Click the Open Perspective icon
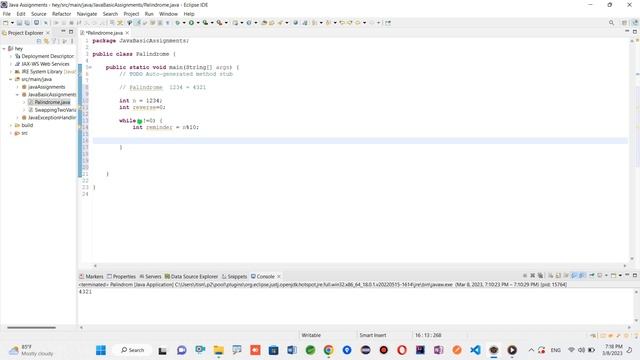The width and height of the screenshot is (640, 360). (x=624, y=23)
